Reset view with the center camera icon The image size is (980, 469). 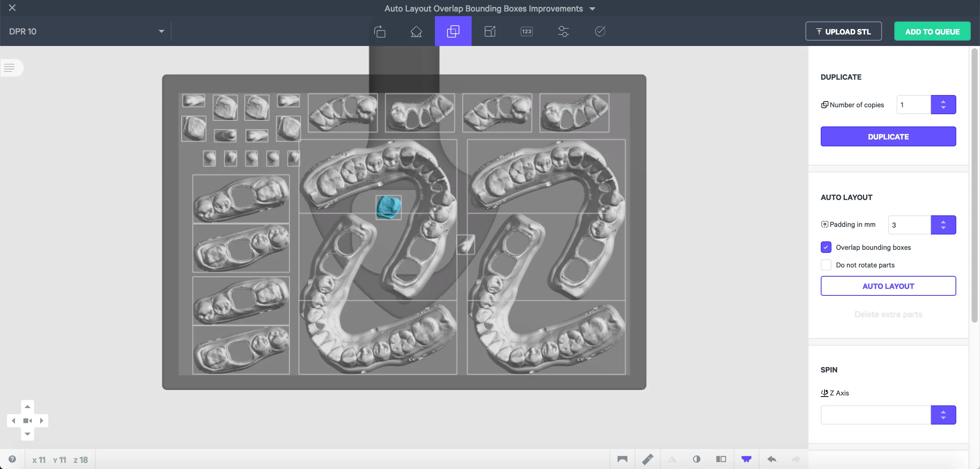27,421
